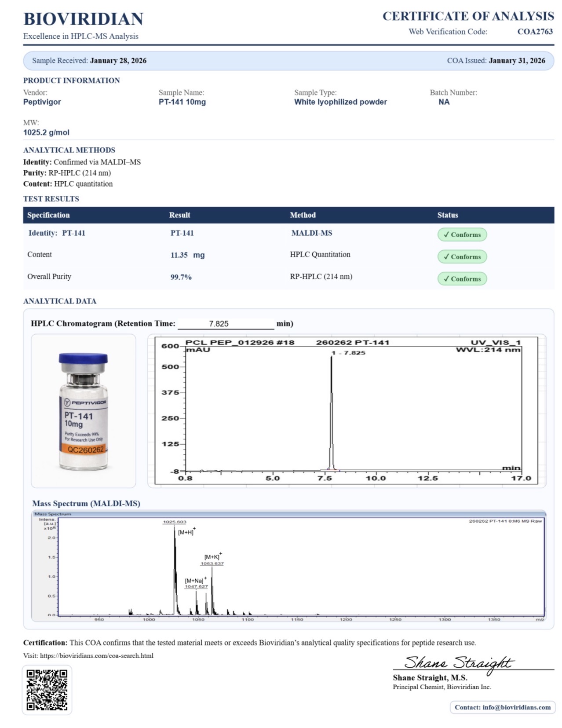The width and height of the screenshot is (562, 728).
Task: Click the Conforms badge for Overall Purity
Action: (x=462, y=278)
